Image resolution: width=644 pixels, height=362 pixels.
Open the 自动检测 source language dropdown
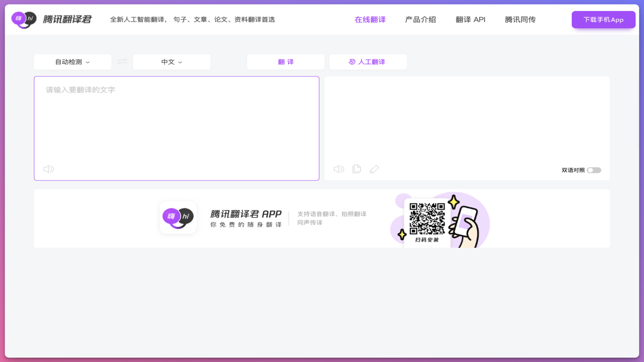[x=72, y=62]
